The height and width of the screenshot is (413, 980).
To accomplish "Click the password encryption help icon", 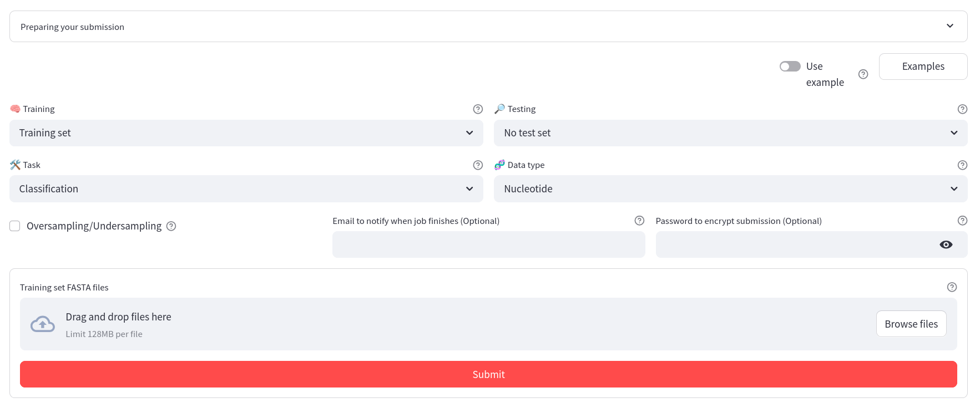I will [x=962, y=221].
